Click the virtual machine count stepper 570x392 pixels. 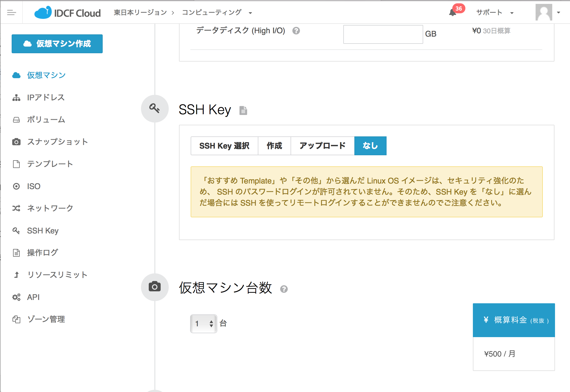203,323
